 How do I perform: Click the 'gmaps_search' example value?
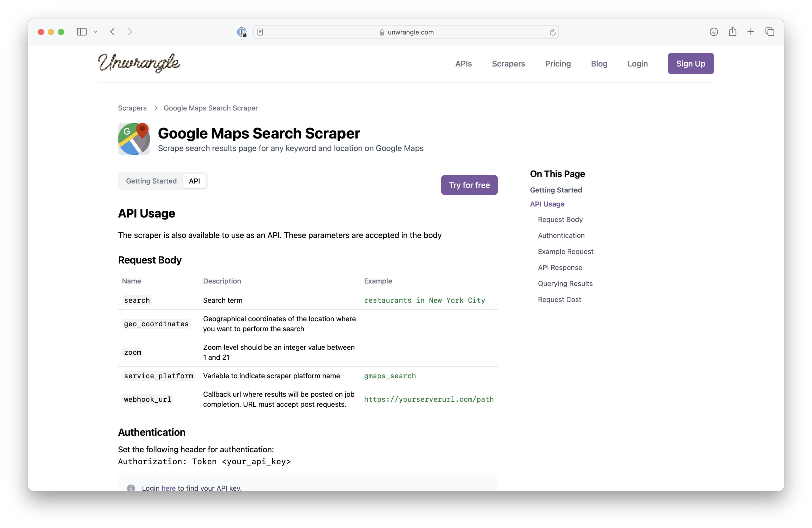(390, 376)
